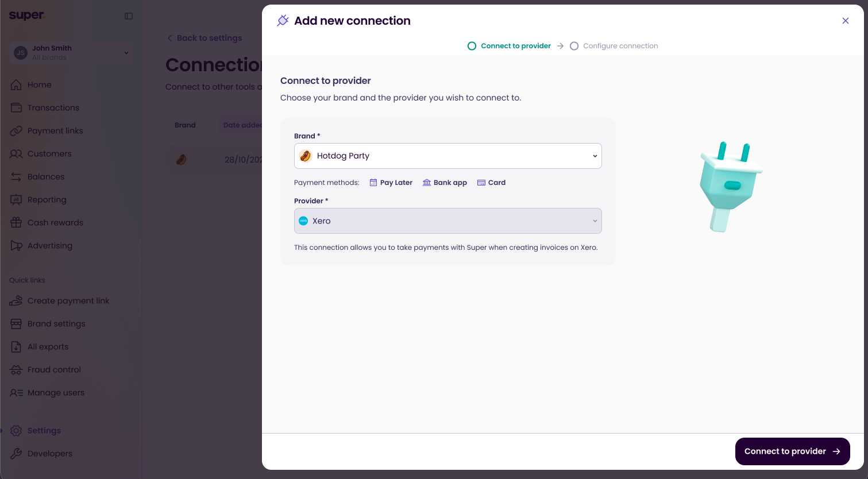Select the Configure connection step
This screenshot has width=868, height=479.
coord(614,46)
